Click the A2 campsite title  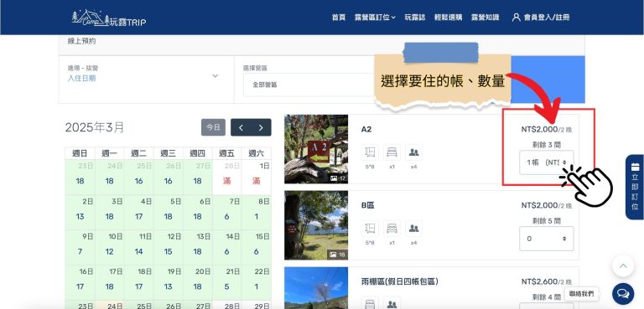pyautogui.click(x=366, y=129)
